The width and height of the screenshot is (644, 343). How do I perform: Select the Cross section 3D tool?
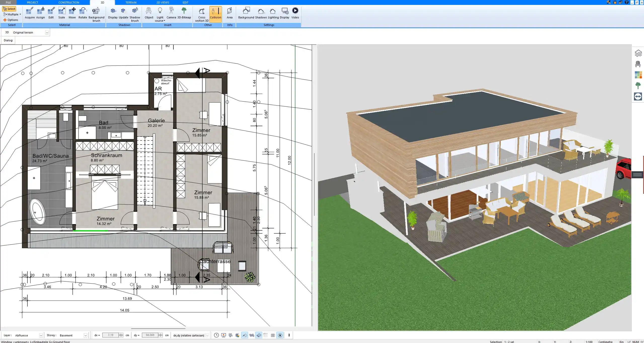[201, 14]
